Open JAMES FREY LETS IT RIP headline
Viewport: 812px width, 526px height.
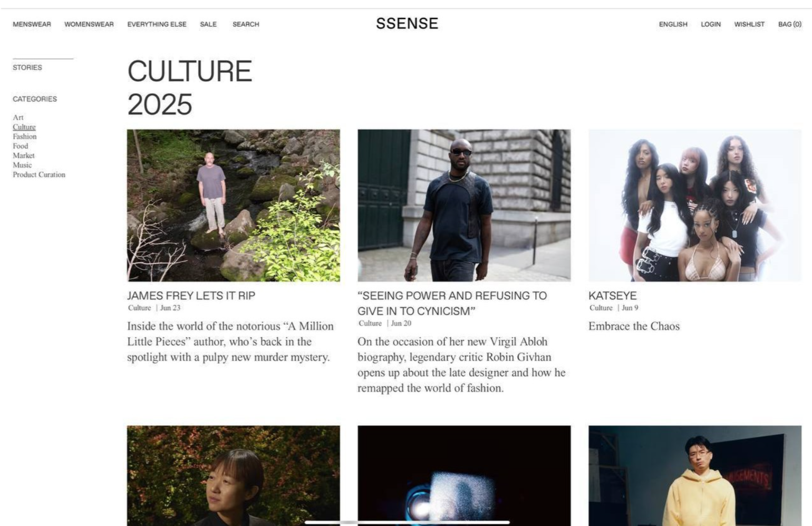191,296
